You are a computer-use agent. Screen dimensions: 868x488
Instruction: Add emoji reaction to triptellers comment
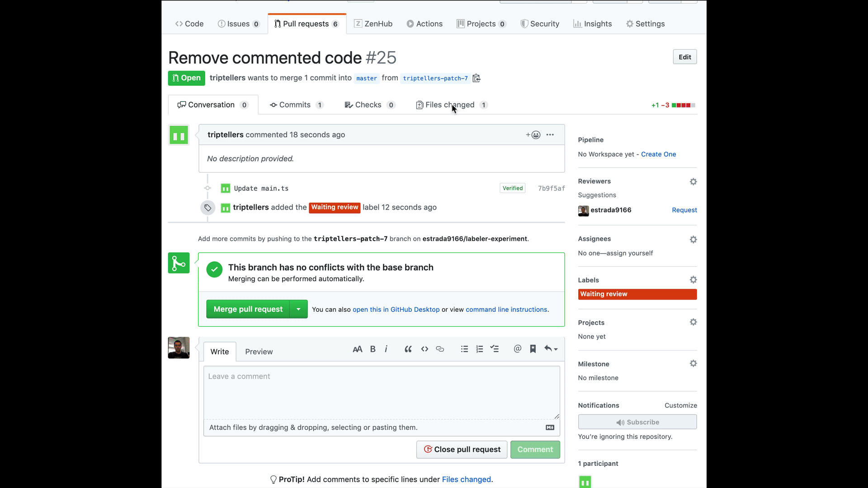click(533, 135)
